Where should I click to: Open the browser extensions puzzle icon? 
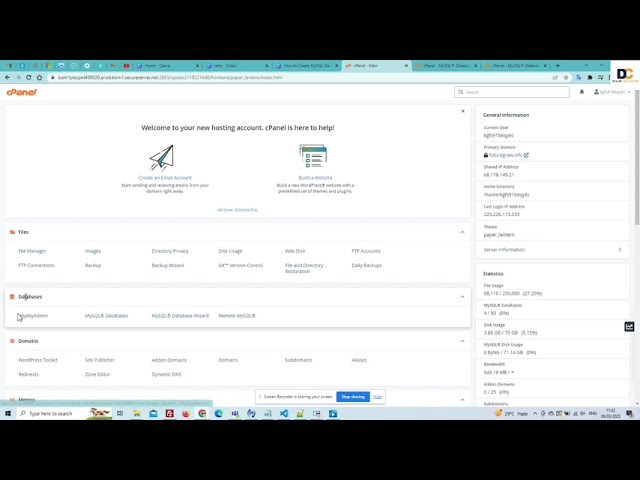(x=590, y=78)
